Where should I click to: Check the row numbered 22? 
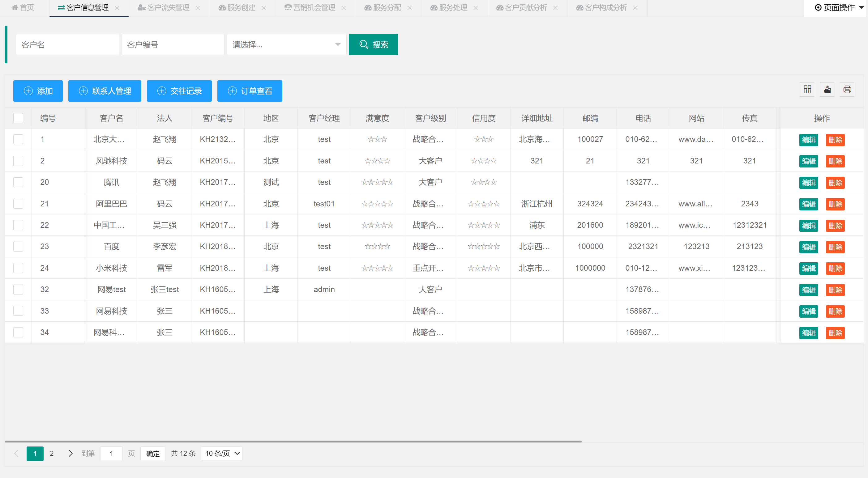18,225
